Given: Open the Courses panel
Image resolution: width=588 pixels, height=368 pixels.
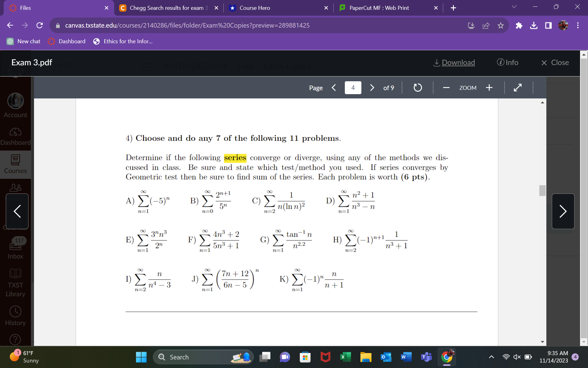Looking at the screenshot, I should (15, 164).
